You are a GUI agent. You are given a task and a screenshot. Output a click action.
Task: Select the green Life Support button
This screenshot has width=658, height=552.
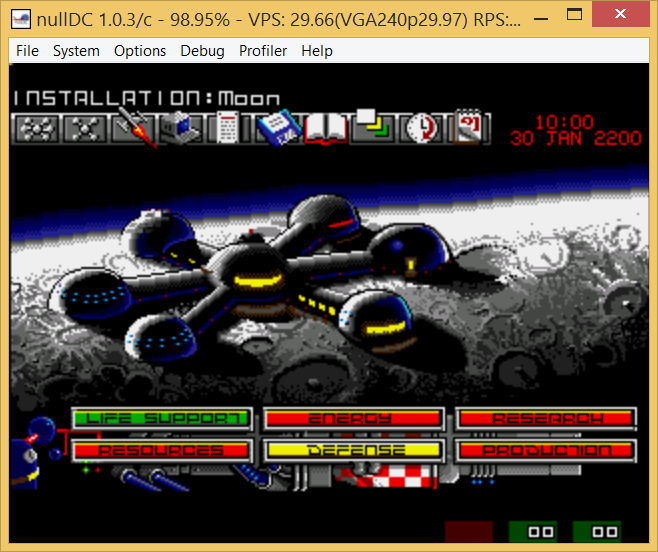[x=162, y=419]
